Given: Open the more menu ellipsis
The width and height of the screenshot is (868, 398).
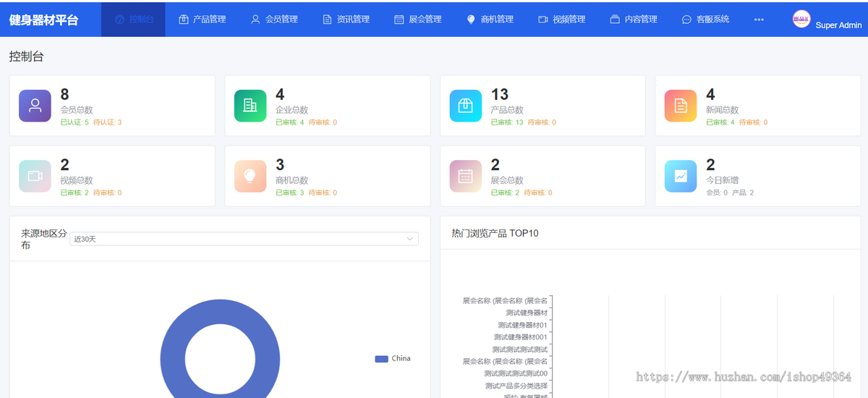Looking at the screenshot, I should [759, 20].
